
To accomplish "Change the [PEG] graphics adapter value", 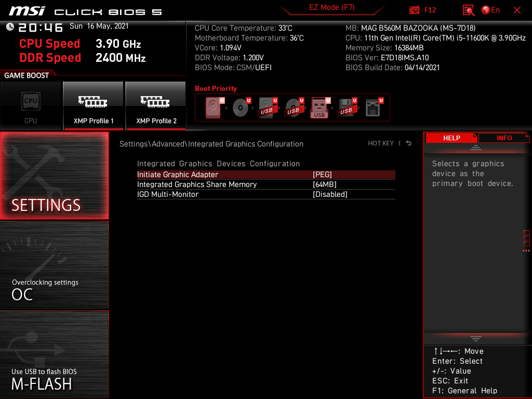I will tap(322, 175).
